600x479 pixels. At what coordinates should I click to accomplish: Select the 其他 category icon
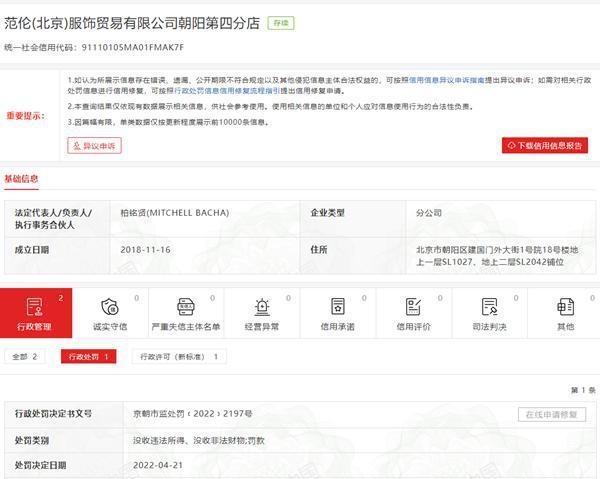pos(565,307)
